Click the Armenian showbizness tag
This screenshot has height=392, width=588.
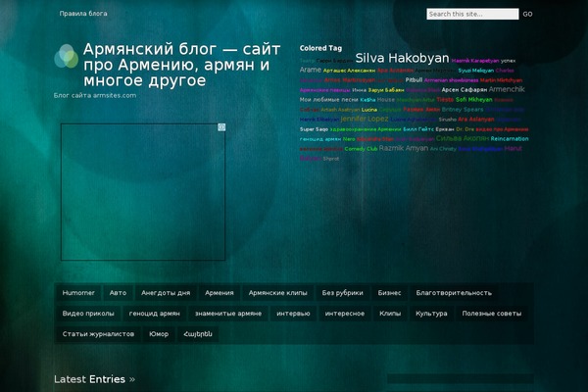tap(451, 80)
